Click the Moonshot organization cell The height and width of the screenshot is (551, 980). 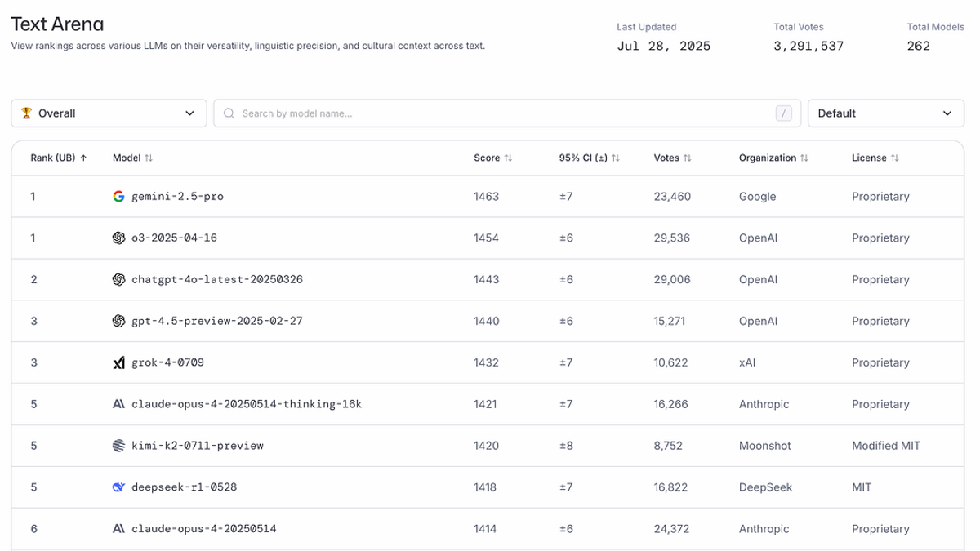pos(765,446)
